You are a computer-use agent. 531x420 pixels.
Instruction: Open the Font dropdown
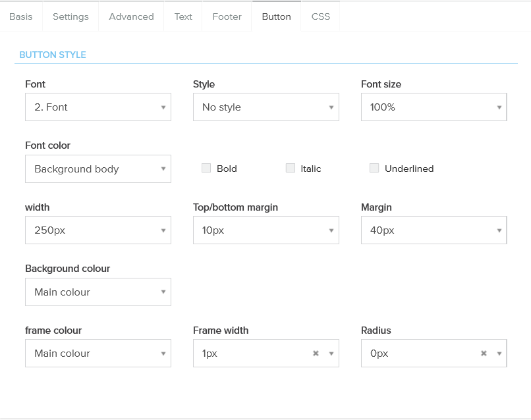coord(98,107)
